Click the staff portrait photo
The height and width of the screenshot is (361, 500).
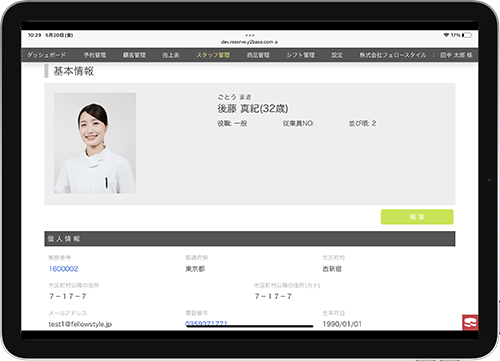(x=95, y=143)
